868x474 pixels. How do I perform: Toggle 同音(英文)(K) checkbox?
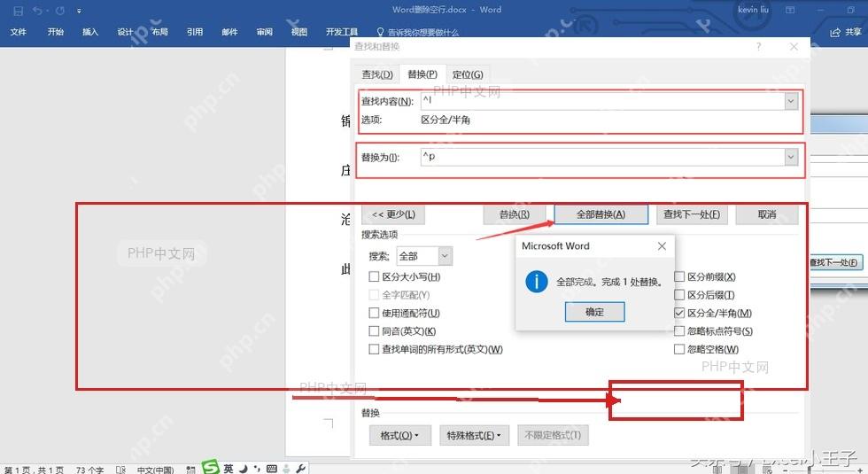(374, 331)
